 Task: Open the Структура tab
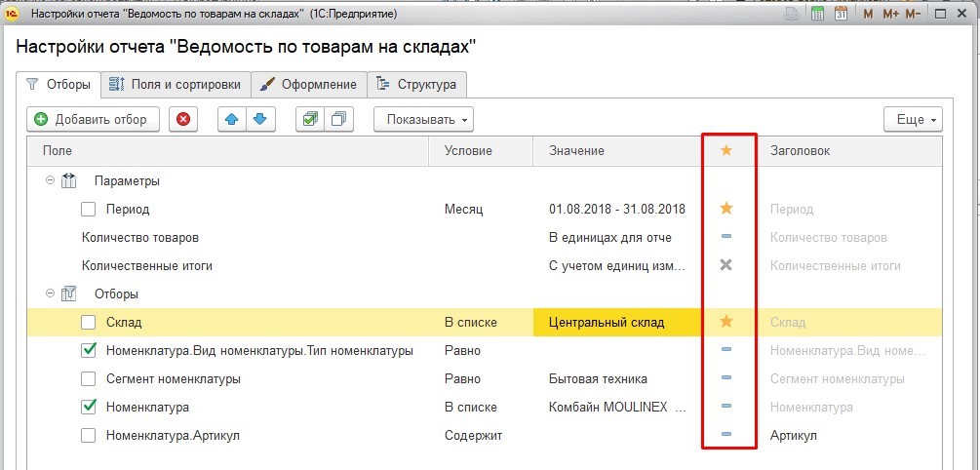pos(416,84)
